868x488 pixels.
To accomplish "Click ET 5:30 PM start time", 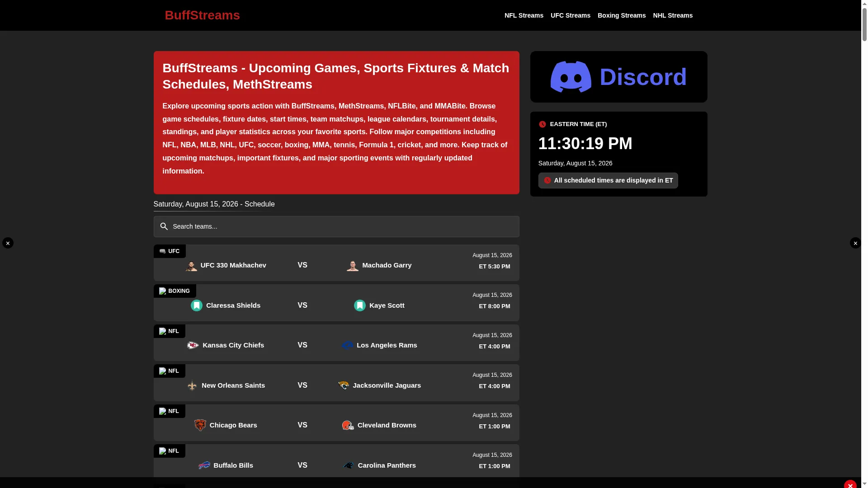I will tap(495, 267).
